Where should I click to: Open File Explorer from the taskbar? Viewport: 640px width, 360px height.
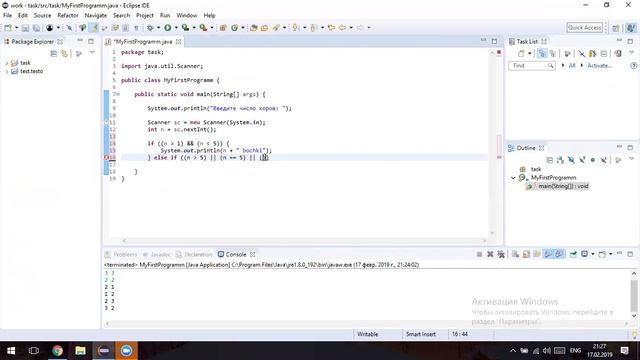(x=80, y=351)
